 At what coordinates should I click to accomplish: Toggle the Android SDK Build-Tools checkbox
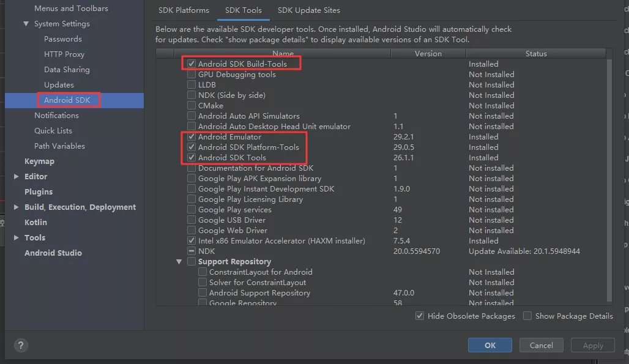tap(192, 64)
